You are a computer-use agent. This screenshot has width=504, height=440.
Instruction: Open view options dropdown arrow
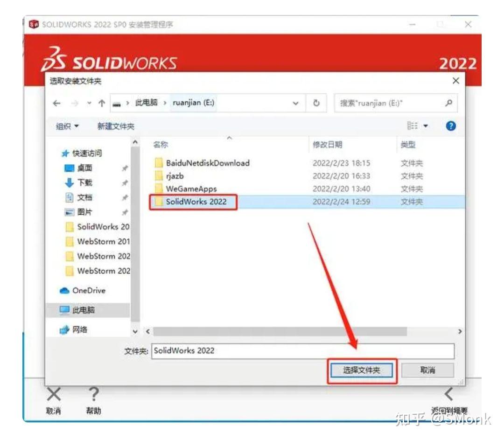[426, 126]
